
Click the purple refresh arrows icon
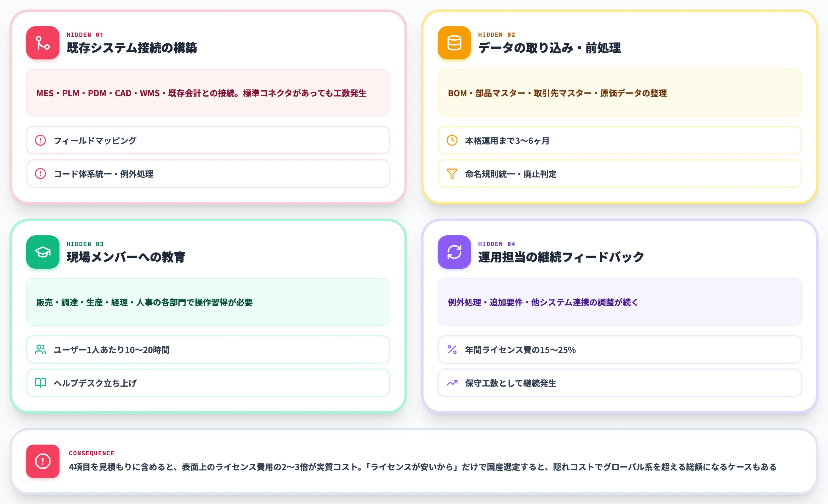(x=454, y=252)
